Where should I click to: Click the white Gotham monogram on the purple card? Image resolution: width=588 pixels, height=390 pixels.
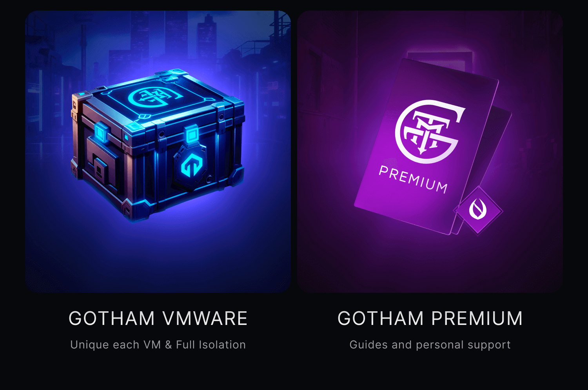point(430,131)
